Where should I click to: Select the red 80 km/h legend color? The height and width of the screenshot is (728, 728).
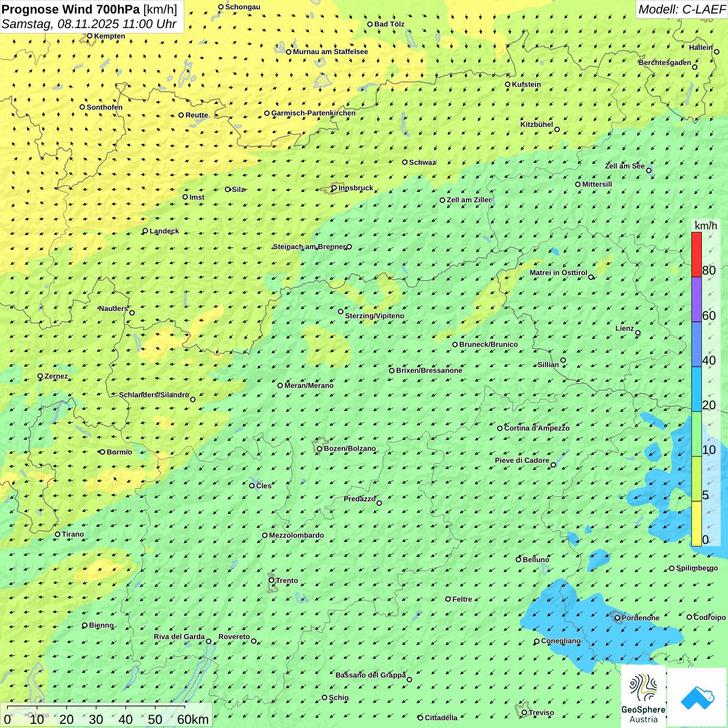coord(696,254)
